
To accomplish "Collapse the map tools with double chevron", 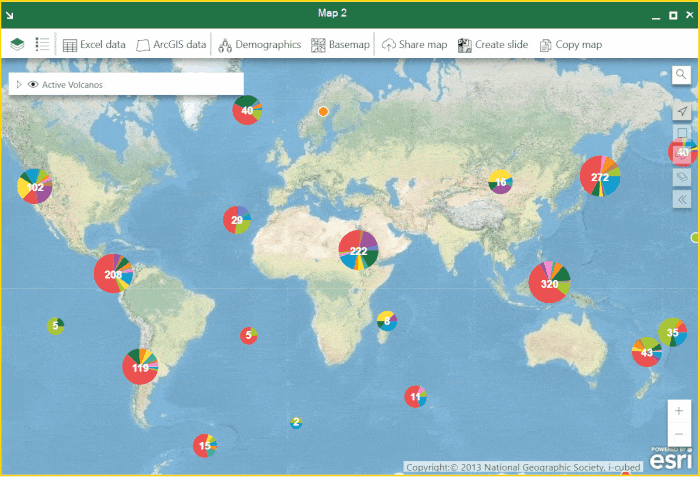I will [682, 199].
